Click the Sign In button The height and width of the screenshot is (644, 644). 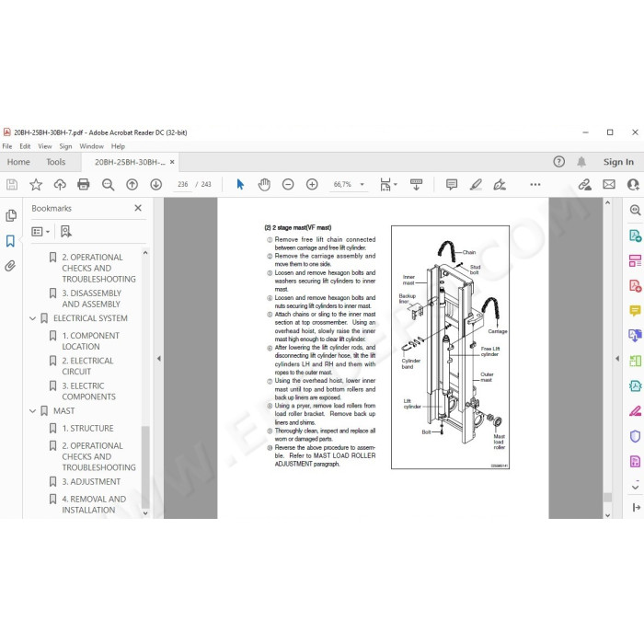point(618,162)
